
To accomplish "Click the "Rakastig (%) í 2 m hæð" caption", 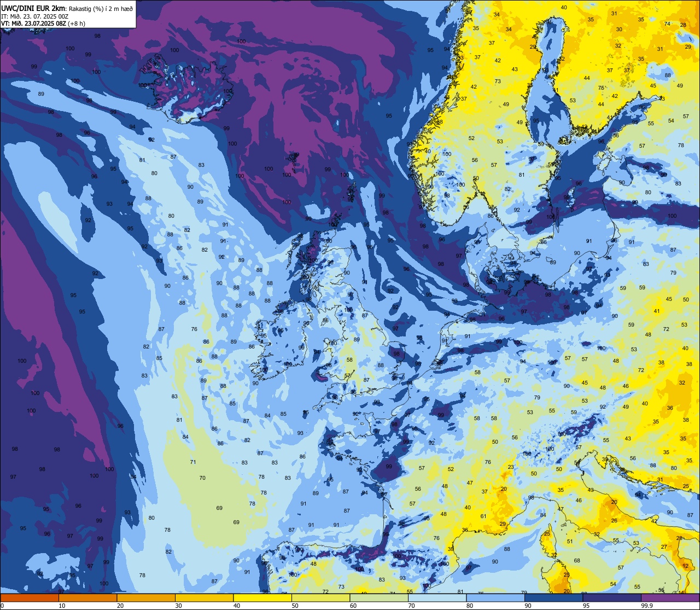I will 101,8.
